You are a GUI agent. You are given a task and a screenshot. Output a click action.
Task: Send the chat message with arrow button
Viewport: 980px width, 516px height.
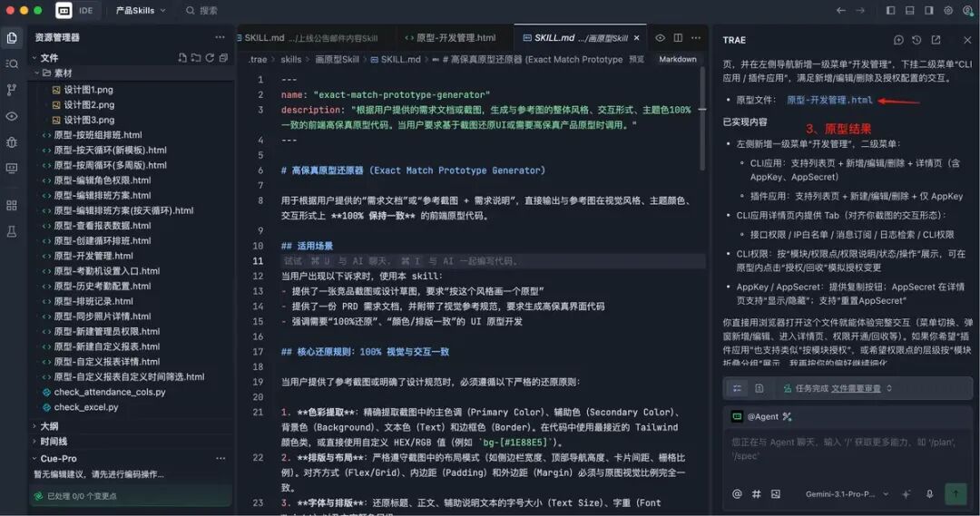[x=955, y=493]
